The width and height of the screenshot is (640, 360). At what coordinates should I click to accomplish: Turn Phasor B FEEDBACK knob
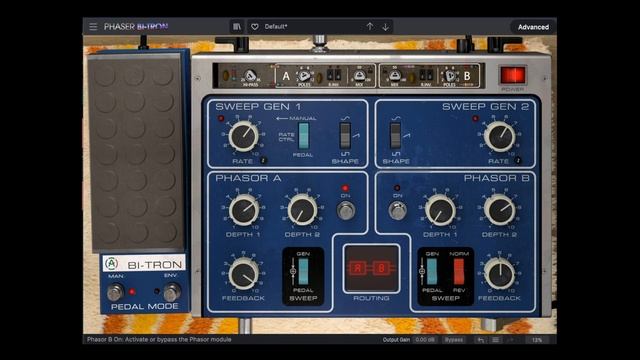tap(500, 274)
